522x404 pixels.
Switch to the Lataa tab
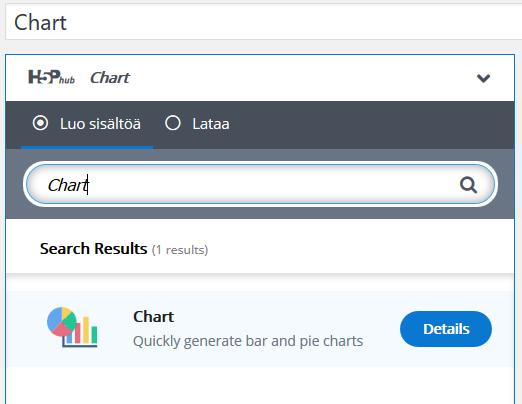click(197, 125)
